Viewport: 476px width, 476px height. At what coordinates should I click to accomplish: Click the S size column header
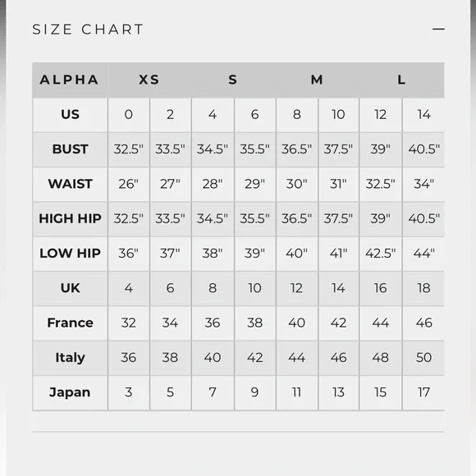point(233,80)
